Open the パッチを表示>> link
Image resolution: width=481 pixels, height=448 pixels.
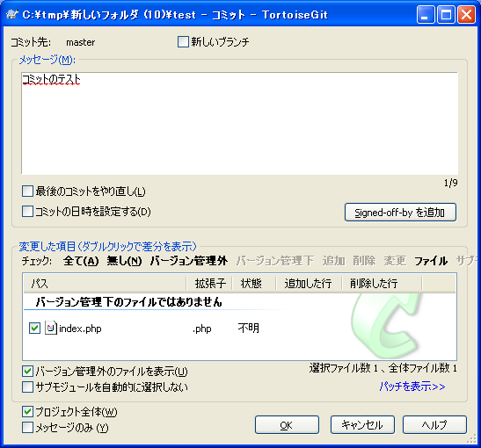pos(412,387)
